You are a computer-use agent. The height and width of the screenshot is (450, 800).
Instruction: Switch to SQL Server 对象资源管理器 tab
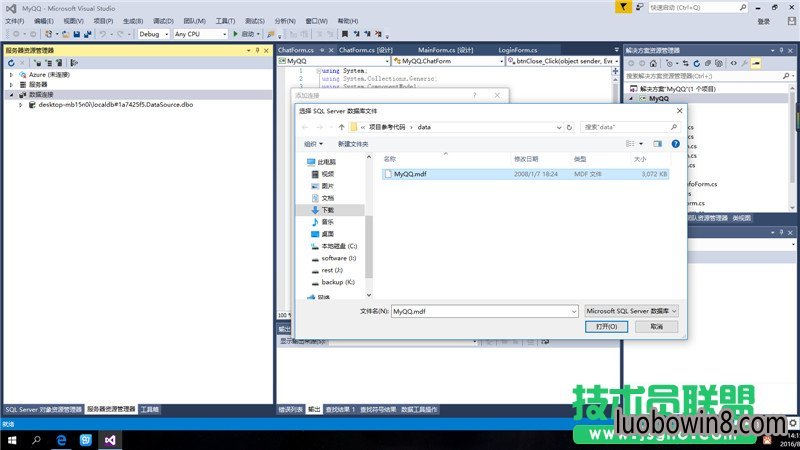(x=43, y=409)
